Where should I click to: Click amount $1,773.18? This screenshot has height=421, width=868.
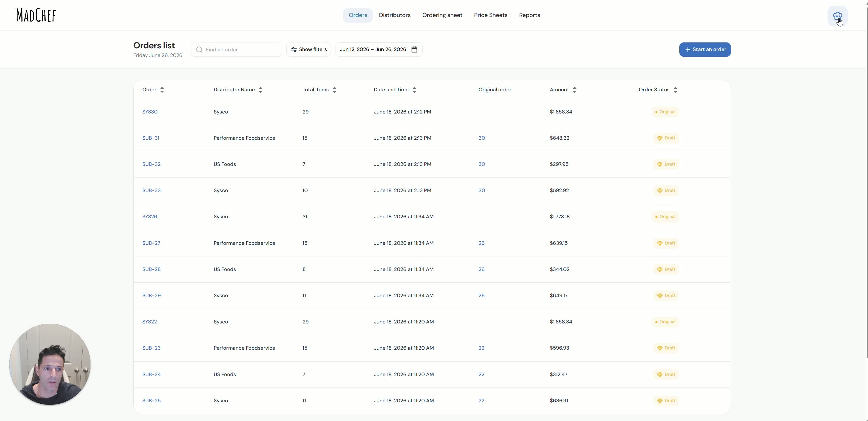pos(560,217)
